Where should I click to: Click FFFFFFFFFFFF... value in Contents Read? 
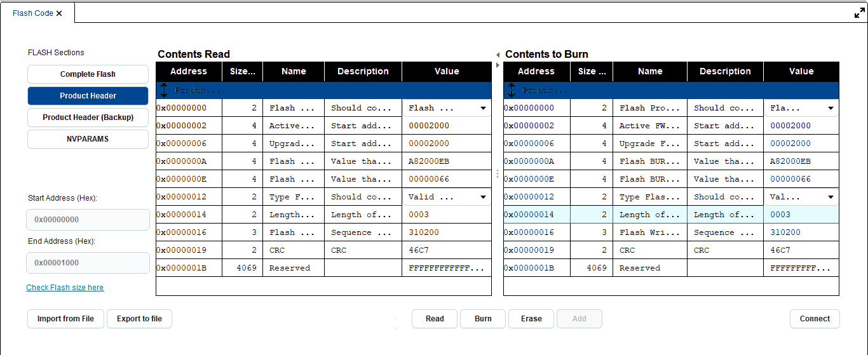[x=447, y=268]
